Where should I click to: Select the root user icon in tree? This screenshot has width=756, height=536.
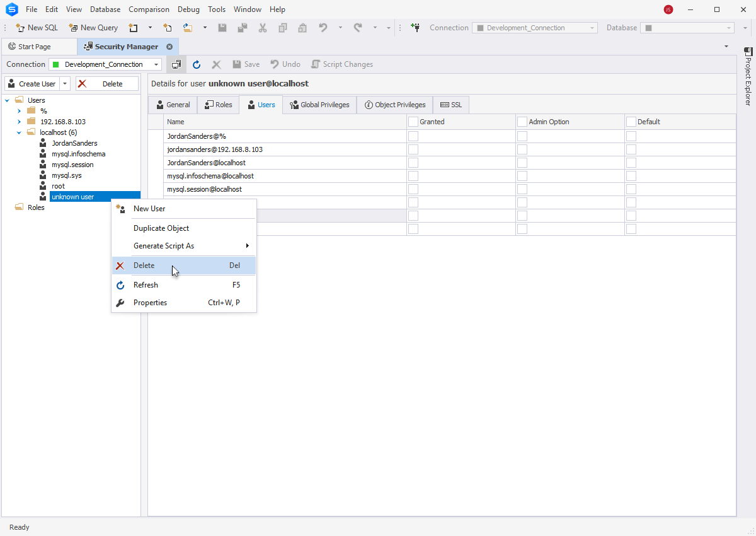(x=43, y=186)
